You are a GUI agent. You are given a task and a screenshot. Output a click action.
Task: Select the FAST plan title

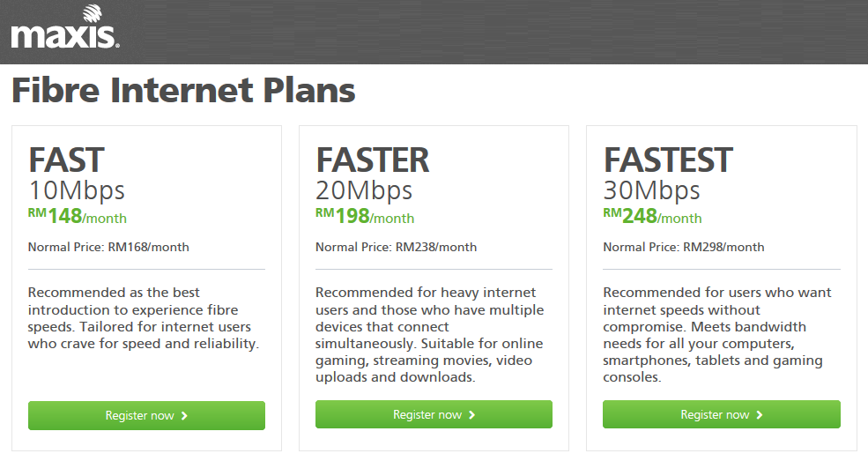click(66, 160)
